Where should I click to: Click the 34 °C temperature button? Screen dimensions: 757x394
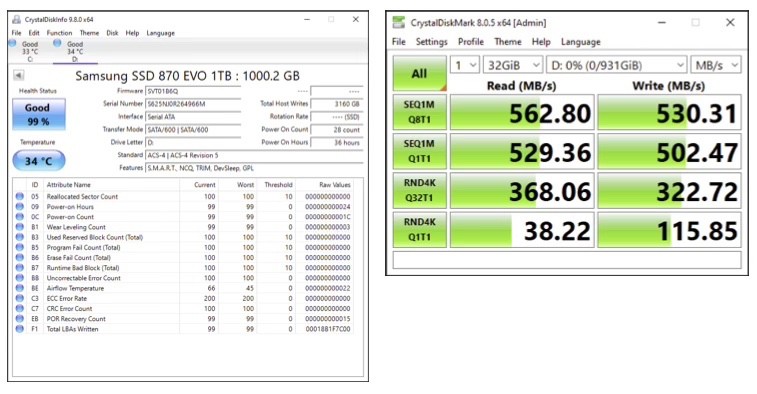[39, 161]
